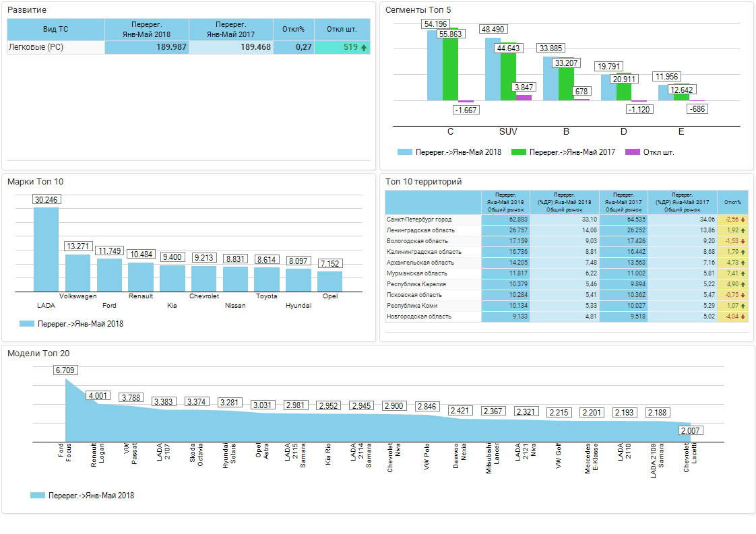Click the green up arrow beside 519
The height and width of the screenshot is (534, 756).
(x=364, y=48)
